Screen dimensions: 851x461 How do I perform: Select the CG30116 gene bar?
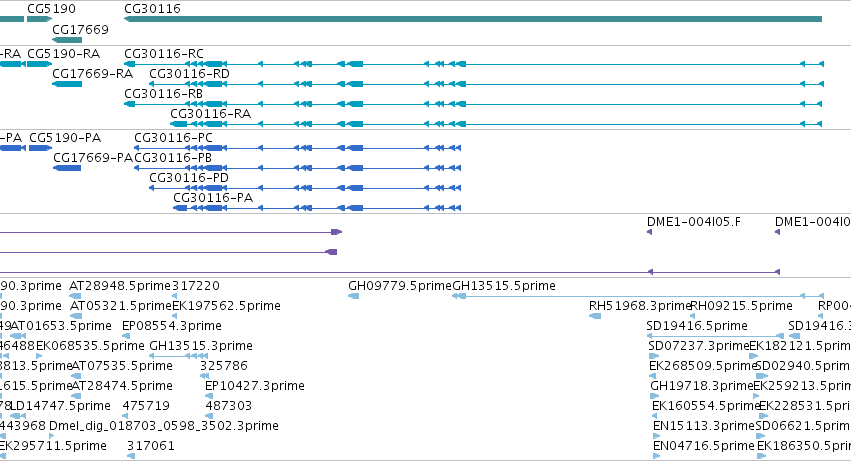[x=473, y=19]
